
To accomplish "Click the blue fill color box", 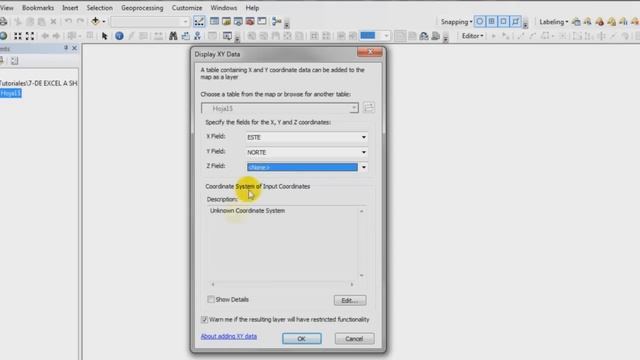I will 368,36.
